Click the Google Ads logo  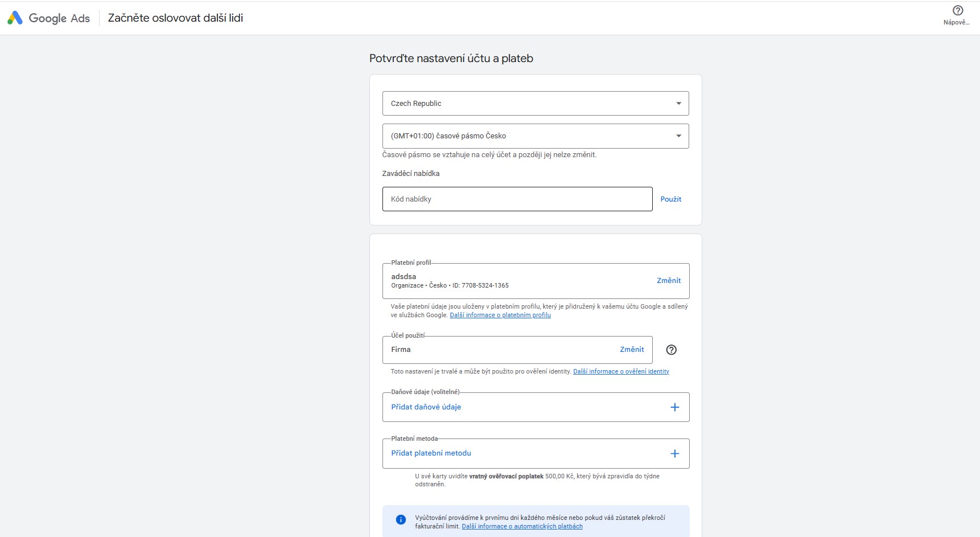tap(48, 18)
